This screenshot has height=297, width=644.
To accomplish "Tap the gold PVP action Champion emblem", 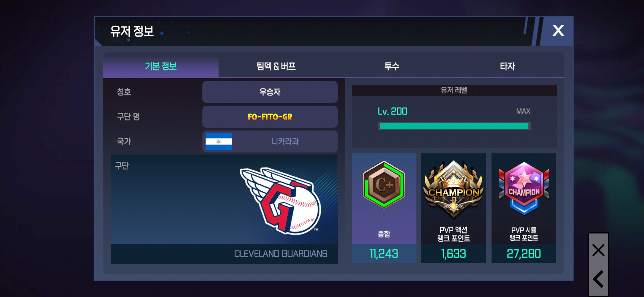I will click(454, 189).
